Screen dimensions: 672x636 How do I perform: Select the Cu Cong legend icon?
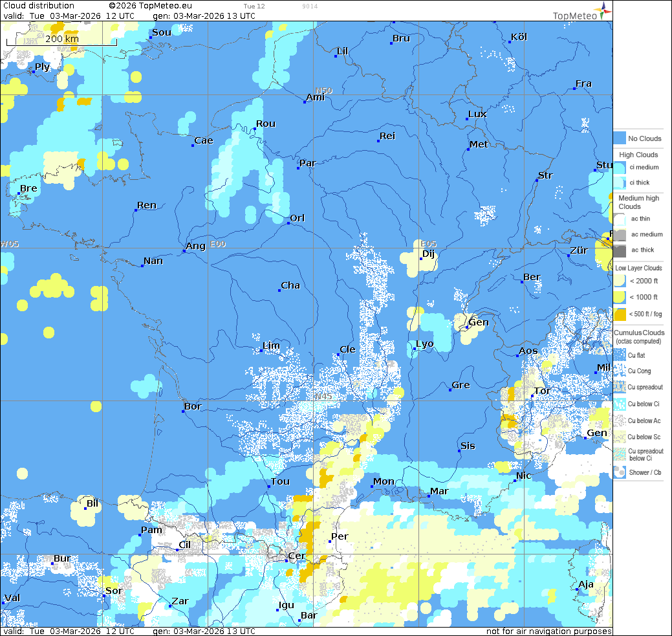(620, 371)
